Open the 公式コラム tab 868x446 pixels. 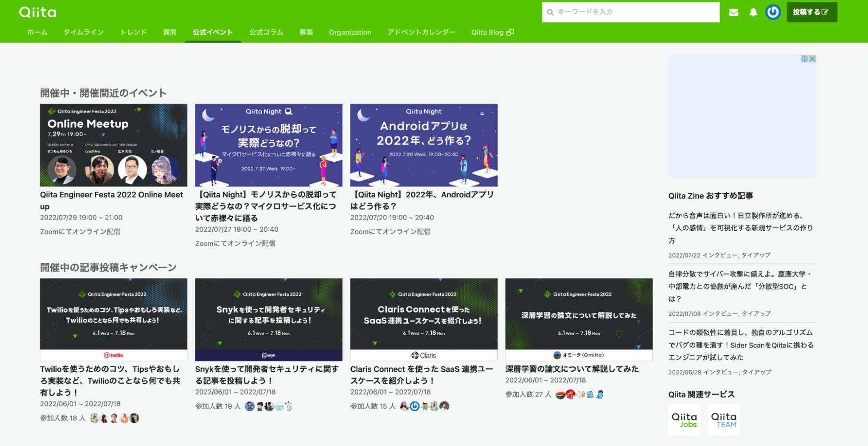[266, 32]
